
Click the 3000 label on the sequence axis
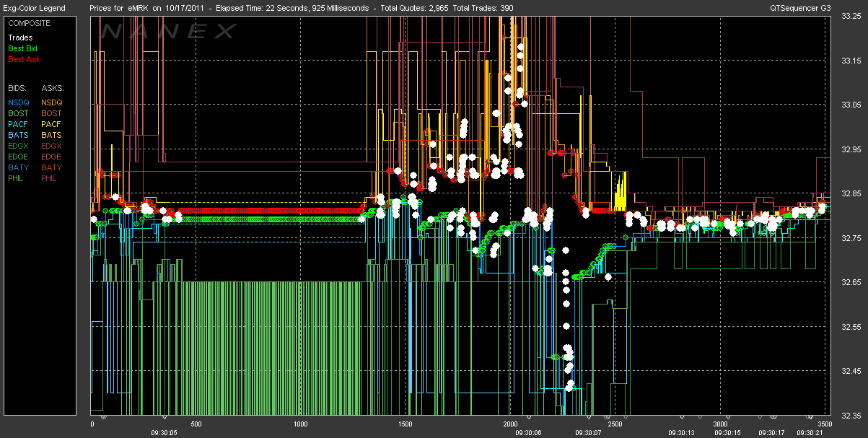(719, 424)
